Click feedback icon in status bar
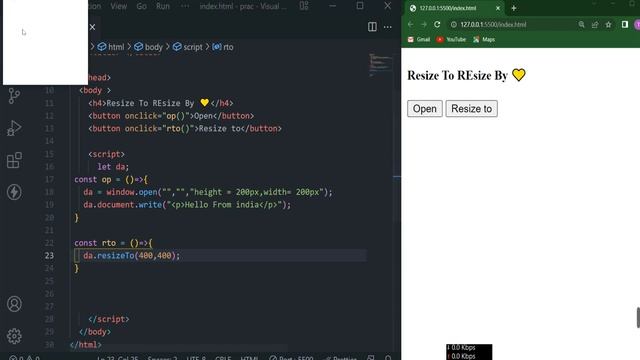Viewport: 640px width, 360px height. (x=371, y=358)
